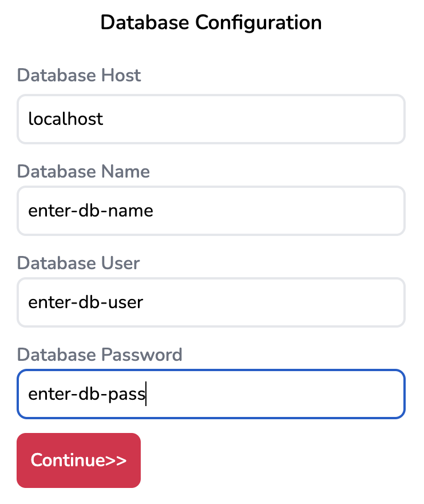
Task: Click the "Database Name" label
Action: click(84, 171)
